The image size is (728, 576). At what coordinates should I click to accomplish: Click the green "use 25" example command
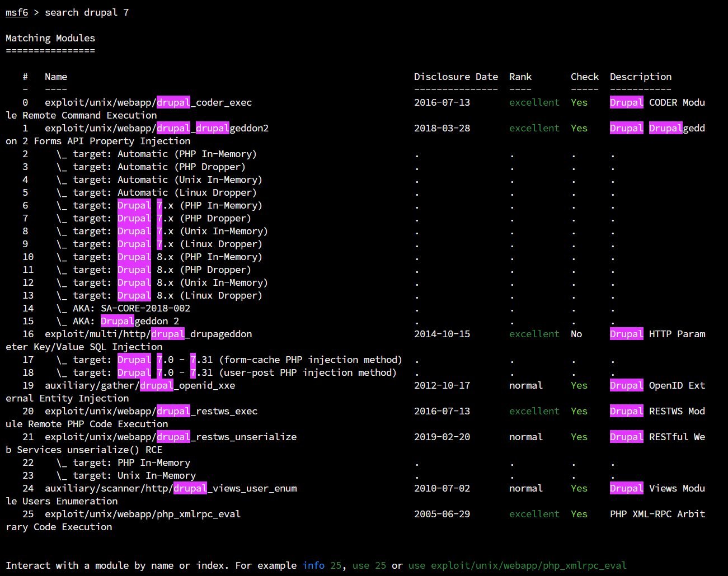coord(369,565)
